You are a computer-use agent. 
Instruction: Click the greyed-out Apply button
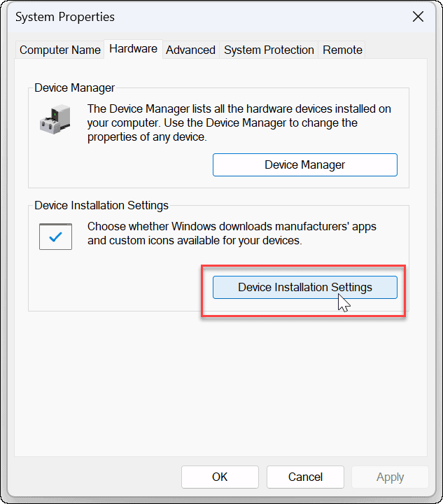point(390,477)
